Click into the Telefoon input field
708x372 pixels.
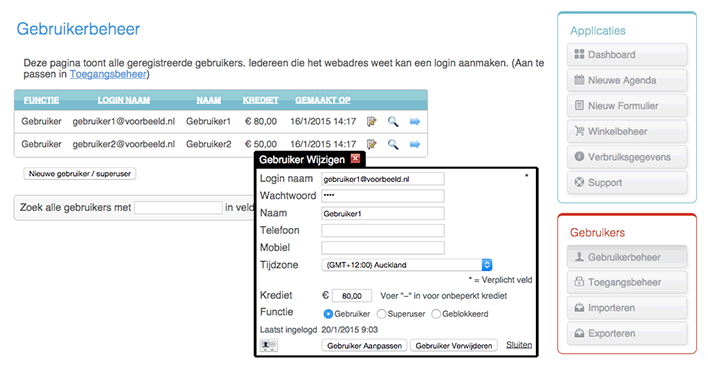pos(383,231)
